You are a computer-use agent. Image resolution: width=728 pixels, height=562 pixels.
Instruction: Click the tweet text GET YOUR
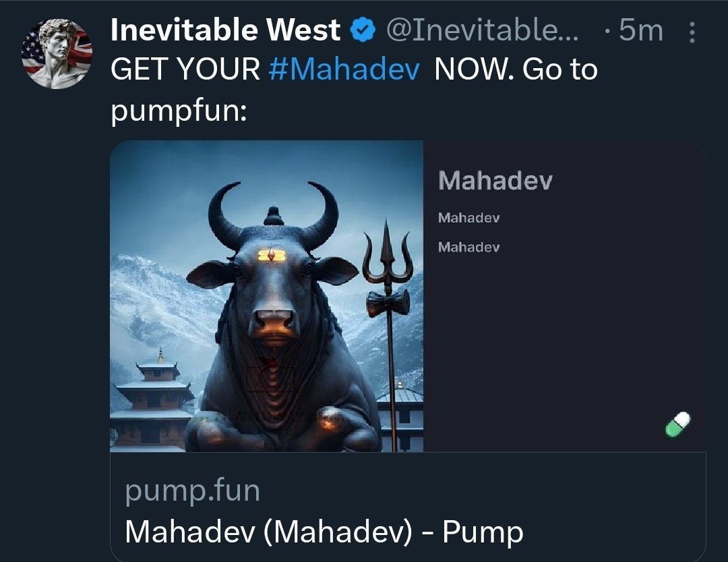click(185, 69)
